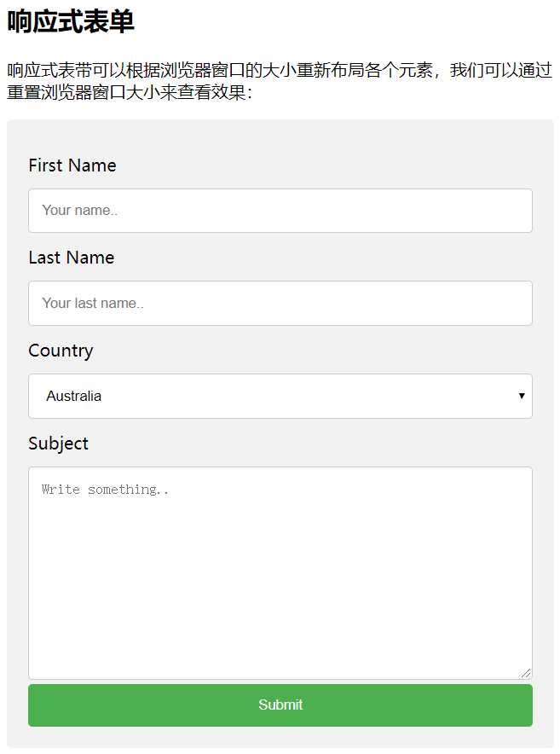Click the textarea resize grip icon
This screenshot has height=754, width=560.
coord(525,673)
